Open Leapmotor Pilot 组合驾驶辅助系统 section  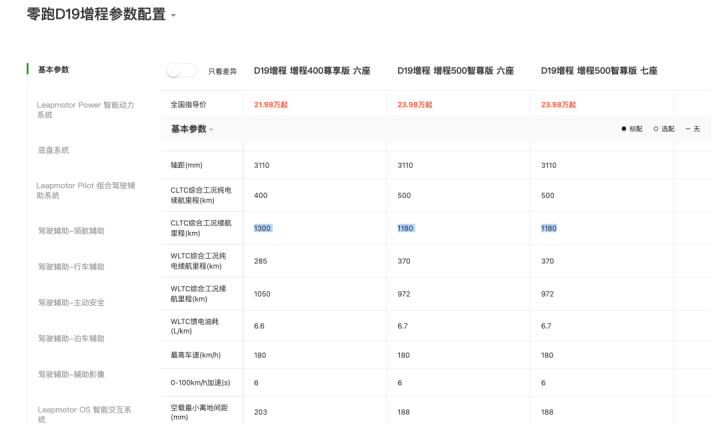click(x=86, y=191)
